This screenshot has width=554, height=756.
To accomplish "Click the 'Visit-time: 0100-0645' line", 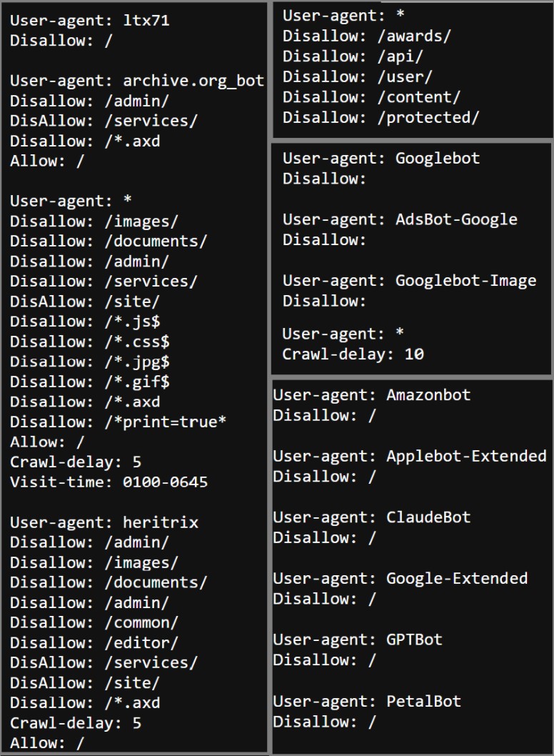I will tap(109, 482).
